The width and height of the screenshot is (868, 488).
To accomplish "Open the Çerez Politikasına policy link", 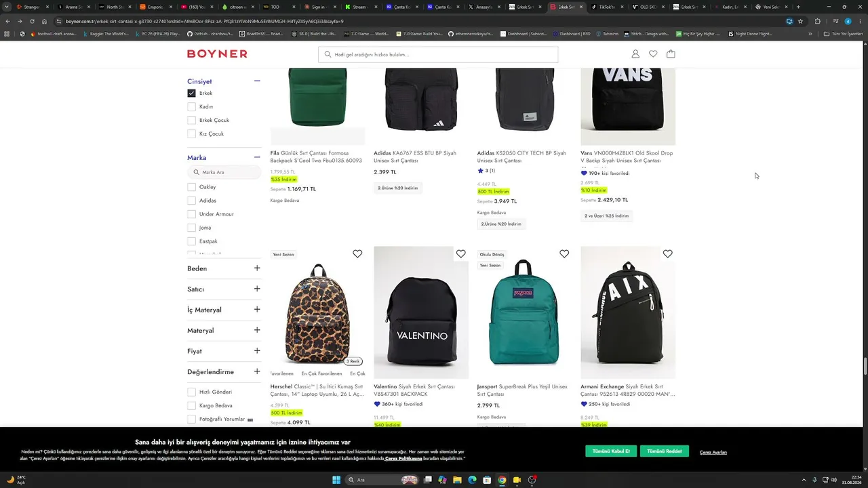I will tap(403, 459).
